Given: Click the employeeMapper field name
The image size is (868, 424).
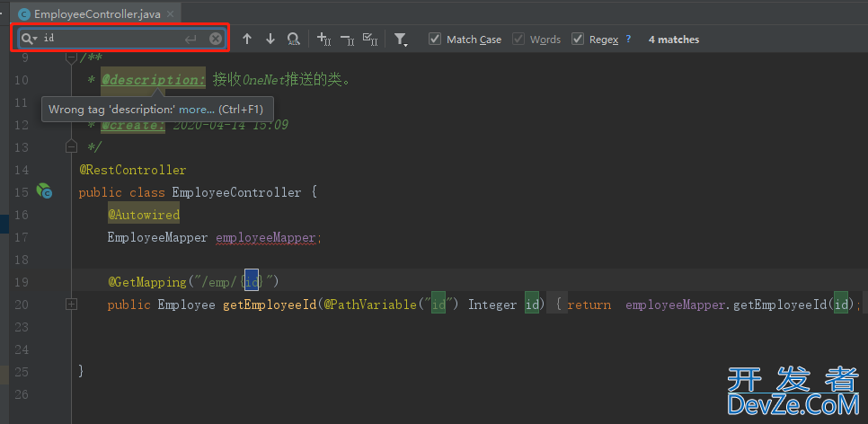Looking at the screenshot, I should pyautogui.click(x=266, y=237).
